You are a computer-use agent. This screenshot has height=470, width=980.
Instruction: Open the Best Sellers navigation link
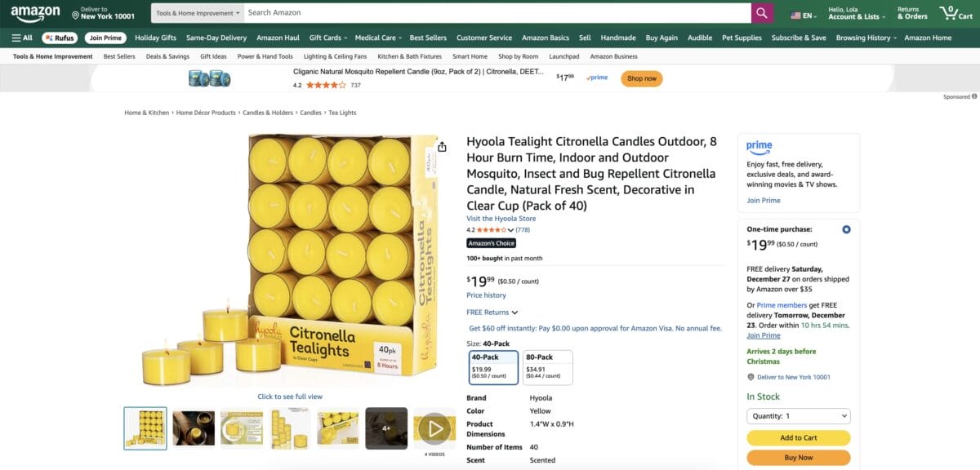(428, 38)
